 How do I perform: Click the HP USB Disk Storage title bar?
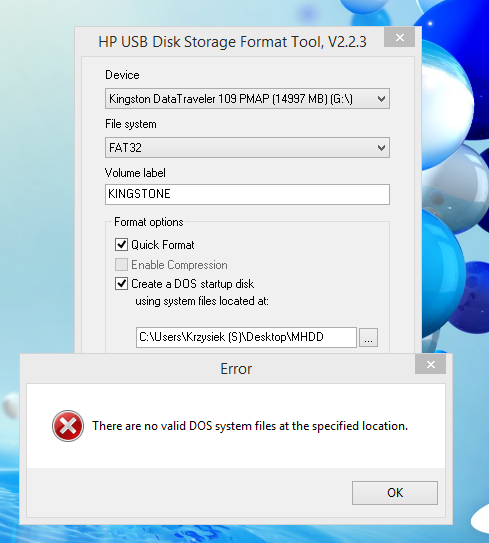tap(232, 42)
